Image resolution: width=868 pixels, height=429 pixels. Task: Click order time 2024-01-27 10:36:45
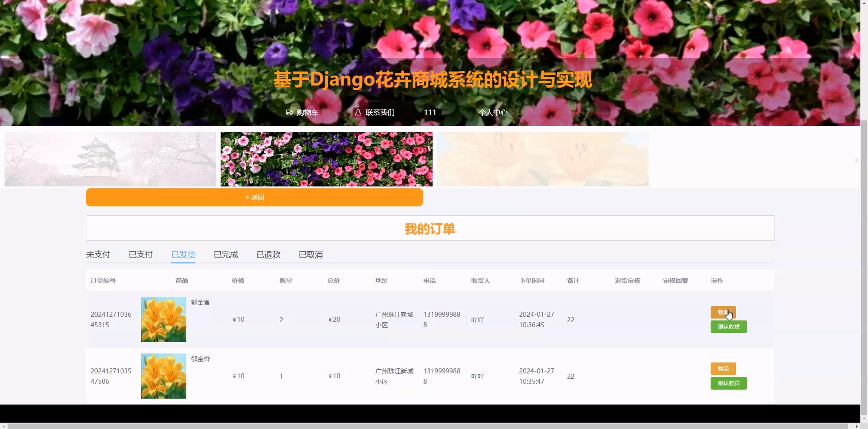tap(536, 319)
